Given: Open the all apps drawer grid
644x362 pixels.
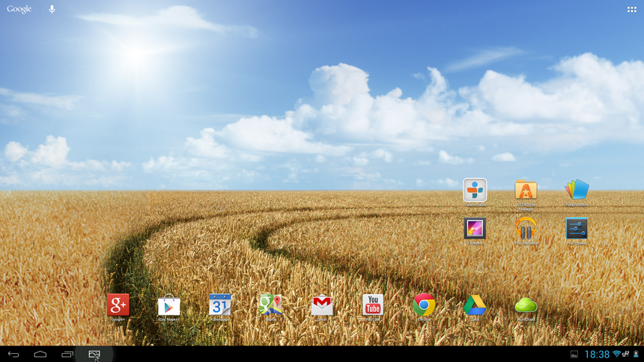Looking at the screenshot, I should pyautogui.click(x=632, y=10).
